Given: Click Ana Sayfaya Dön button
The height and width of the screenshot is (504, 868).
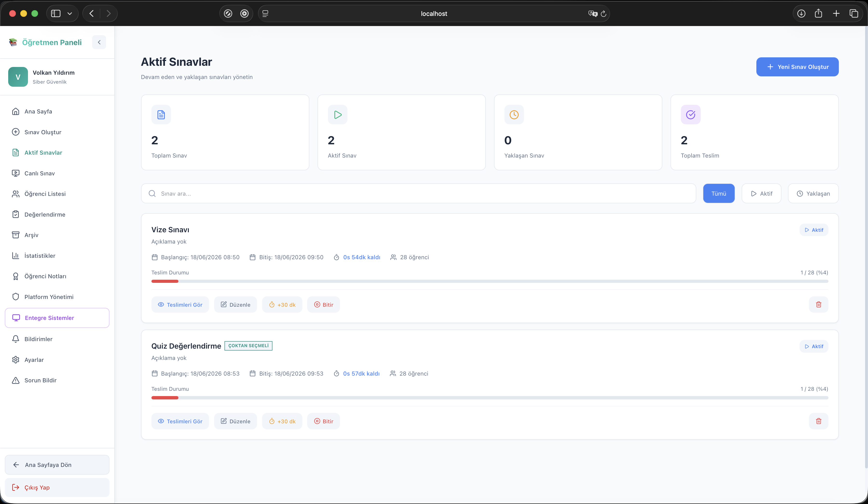Looking at the screenshot, I should (x=57, y=465).
